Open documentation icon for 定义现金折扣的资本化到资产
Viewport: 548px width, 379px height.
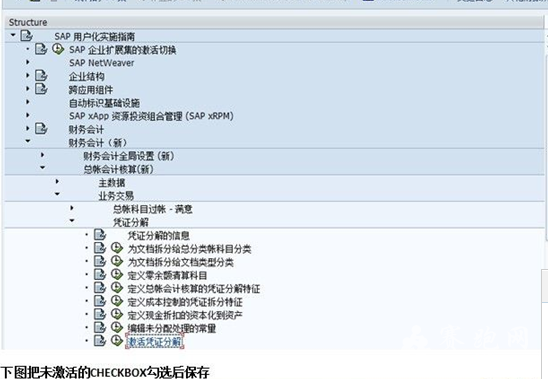point(100,314)
